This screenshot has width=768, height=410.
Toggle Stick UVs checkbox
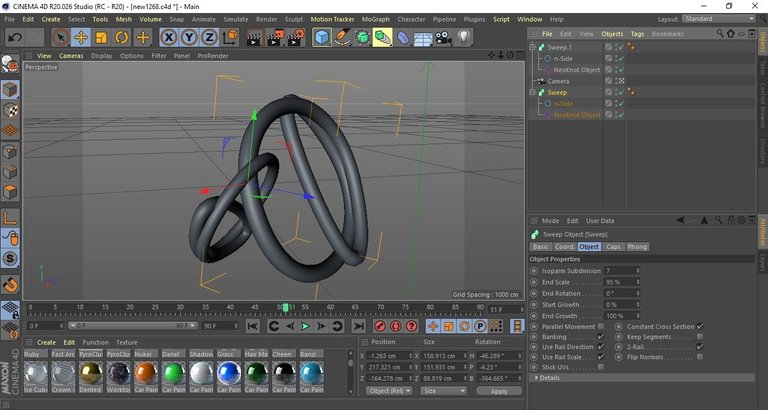pos(601,367)
